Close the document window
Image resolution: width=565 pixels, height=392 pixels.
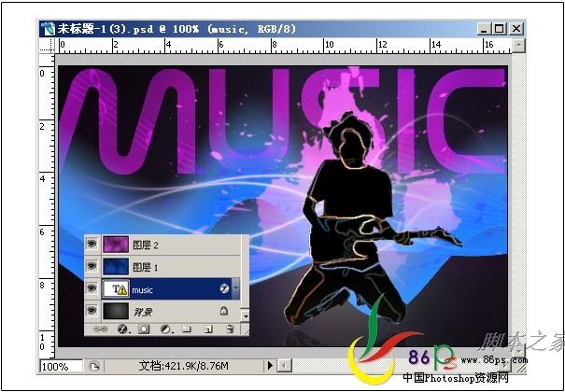point(516,29)
